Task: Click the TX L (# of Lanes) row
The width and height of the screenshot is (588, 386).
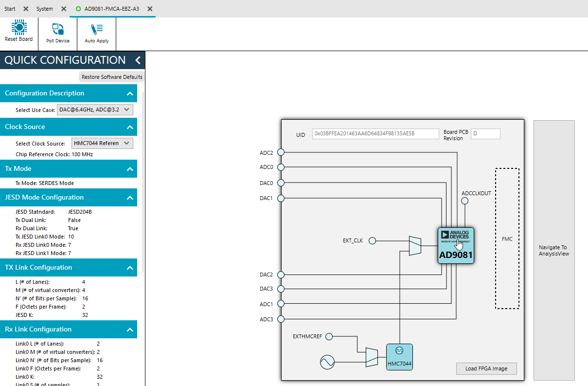Action: 51,282
